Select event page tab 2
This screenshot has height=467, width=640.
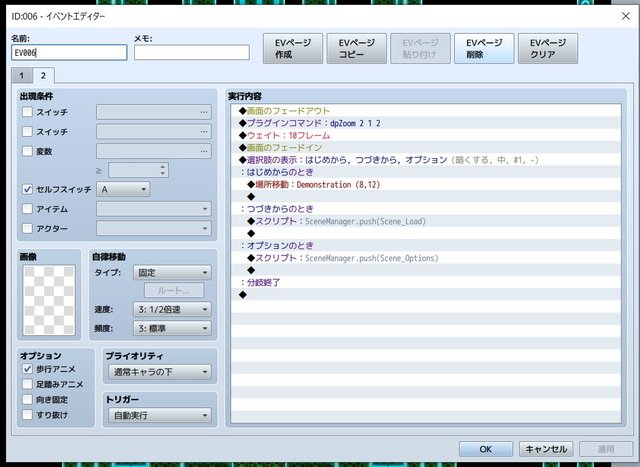43,76
